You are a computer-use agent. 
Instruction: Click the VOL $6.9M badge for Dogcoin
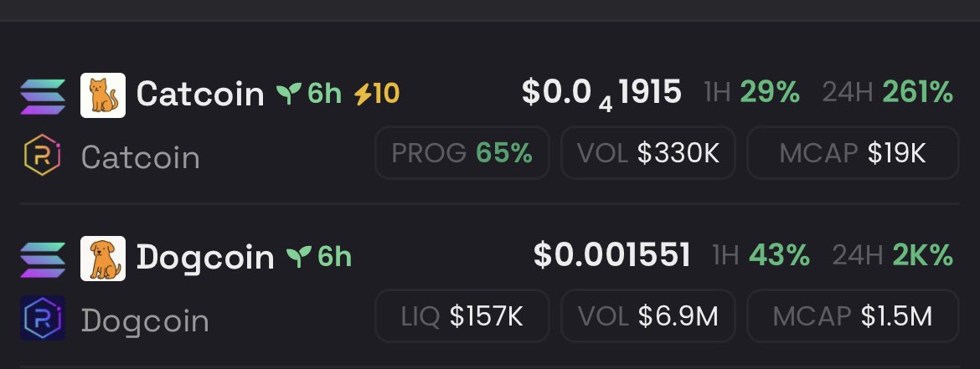[648, 316]
